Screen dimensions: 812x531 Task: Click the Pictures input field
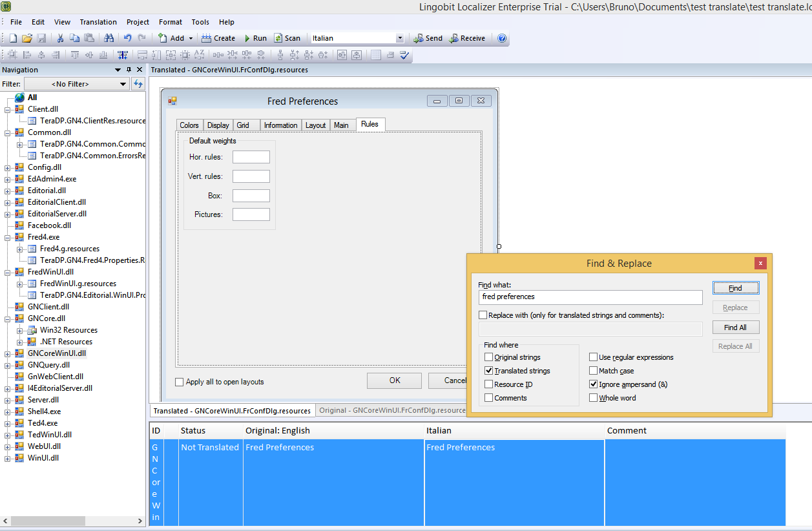tap(251, 214)
